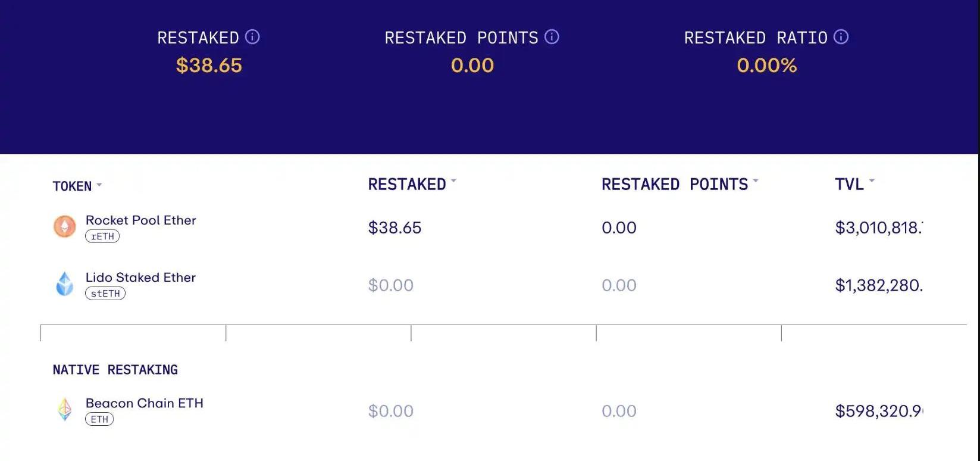980x461 pixels.
Task: Sort table by the TVL arrow
Action: (872, 180)
